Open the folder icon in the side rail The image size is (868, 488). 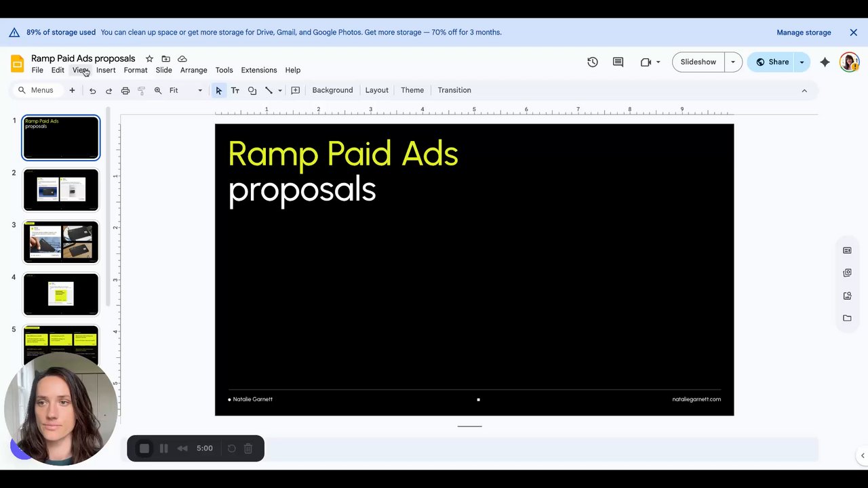pyautogui.click(x=847, y=318)
